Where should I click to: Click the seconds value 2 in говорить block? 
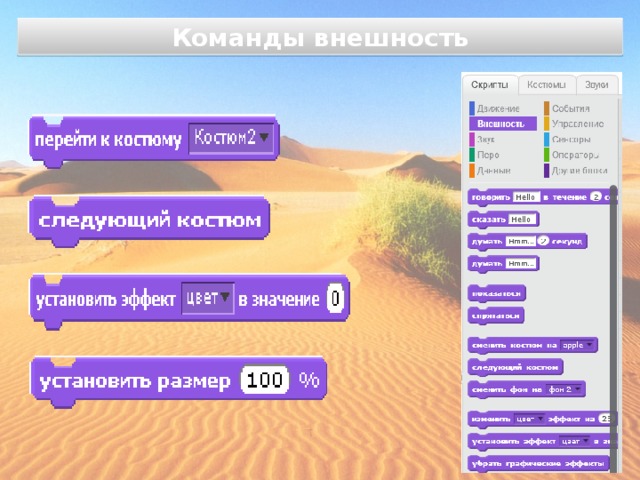596,197
